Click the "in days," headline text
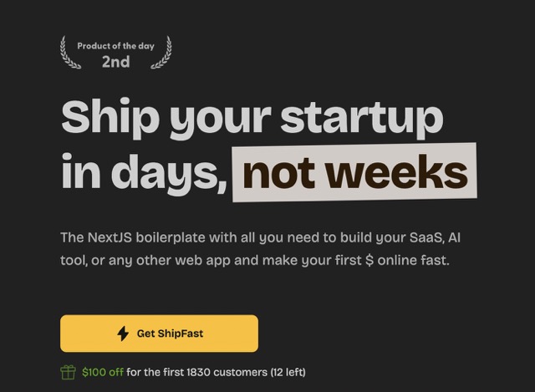This screenshot has height=392, width=535. pos(145,173)
